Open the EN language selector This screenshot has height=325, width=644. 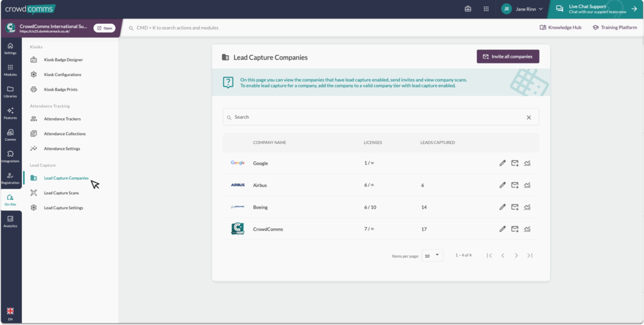(x=10, y=314)
